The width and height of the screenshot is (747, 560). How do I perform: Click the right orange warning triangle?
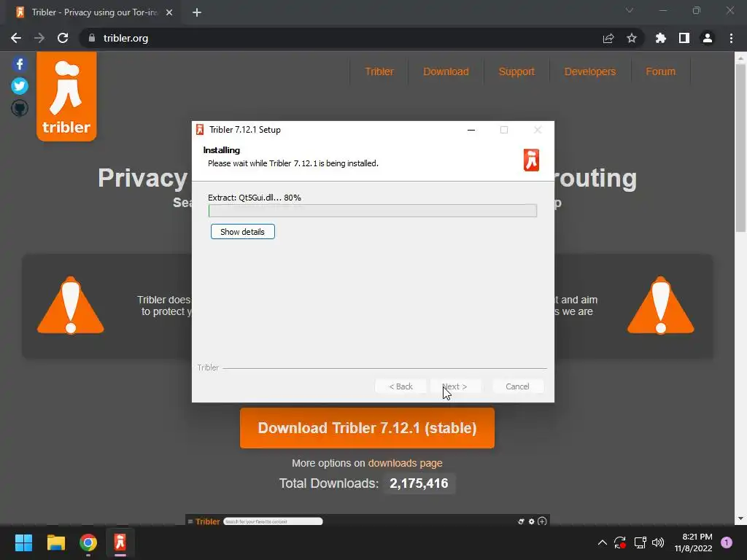click(x=661, y=306)
